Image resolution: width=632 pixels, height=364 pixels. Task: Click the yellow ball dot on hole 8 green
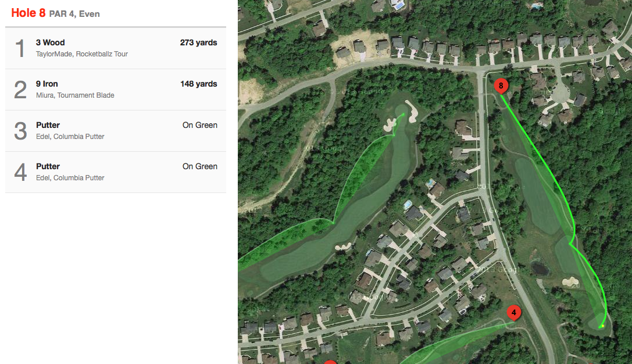(602, 326)
